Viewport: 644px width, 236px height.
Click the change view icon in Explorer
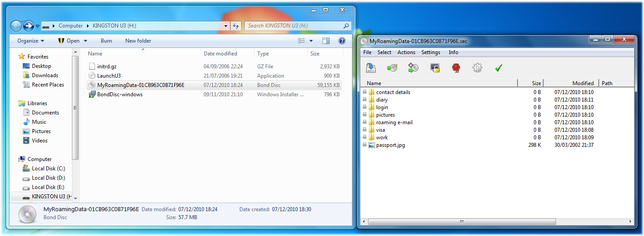pos(302,41)
